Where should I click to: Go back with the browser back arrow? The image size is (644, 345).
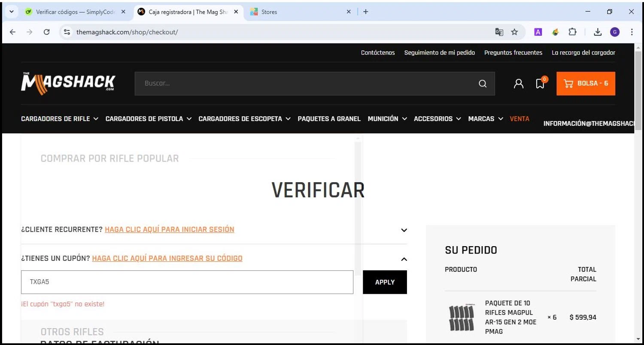pyautogui.click(x=12, y=32)
